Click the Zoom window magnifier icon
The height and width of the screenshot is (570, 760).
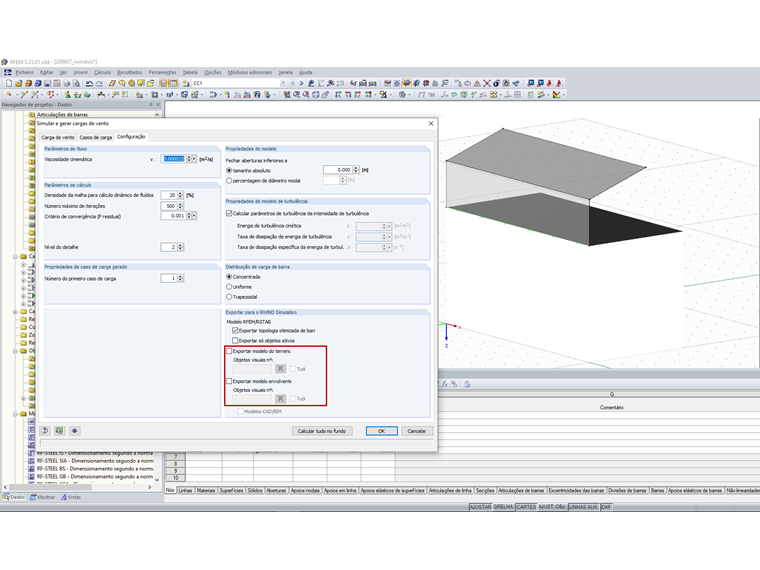click(x=296, y=95)
